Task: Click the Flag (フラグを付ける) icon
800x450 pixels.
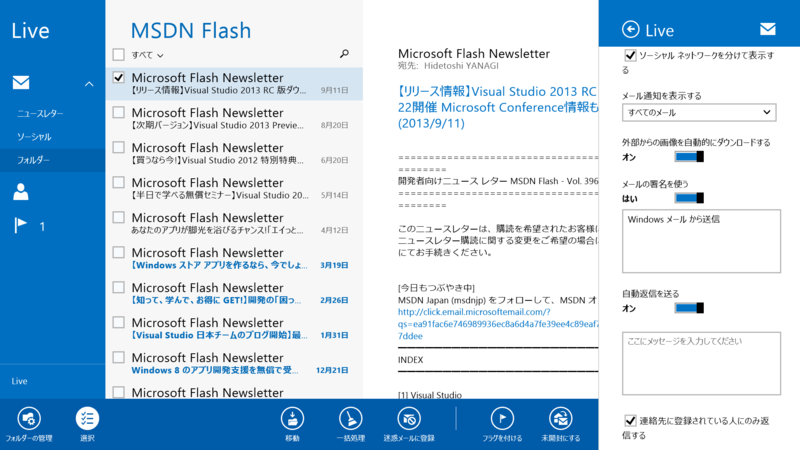Action: pyautogui.click(x=503, y=419)
